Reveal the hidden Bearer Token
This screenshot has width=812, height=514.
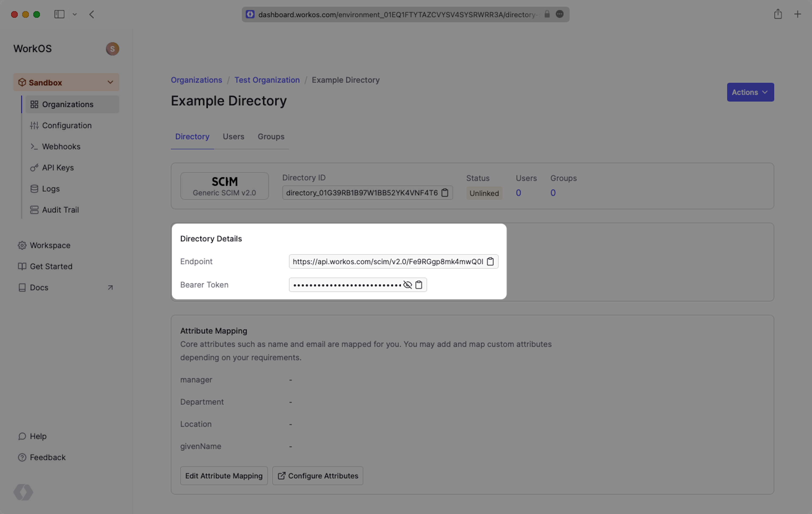407,285
